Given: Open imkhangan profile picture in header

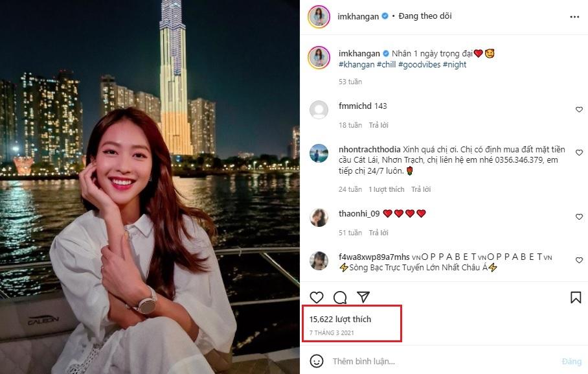Looking at the screenshot, I should point(319,16).
